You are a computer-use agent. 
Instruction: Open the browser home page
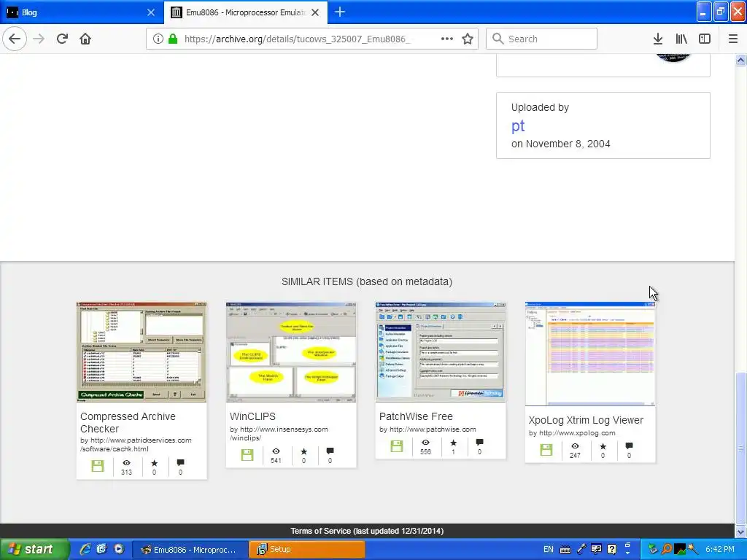(x=85, y=39)
